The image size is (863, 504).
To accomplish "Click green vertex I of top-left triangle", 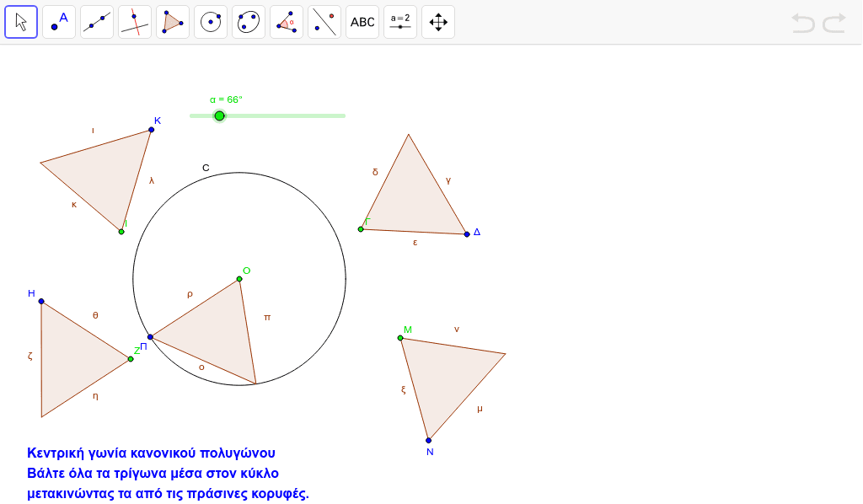I will coord(121,232).
